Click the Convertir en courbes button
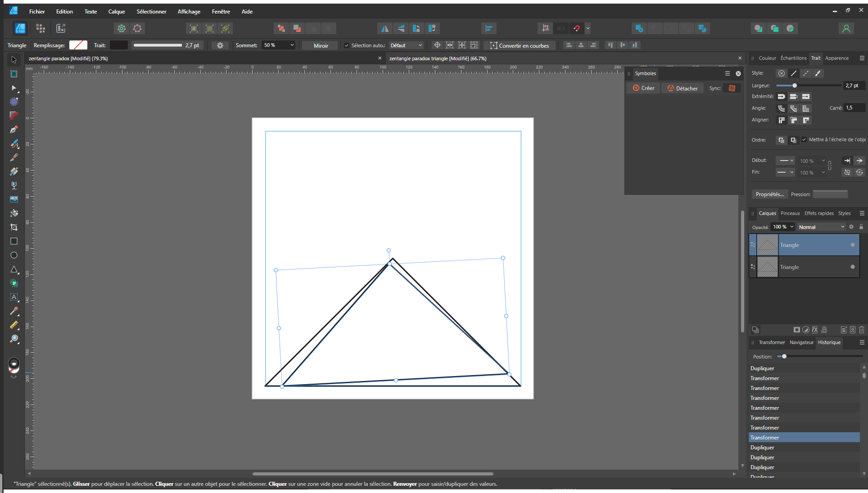 click(x=520, y=45)
